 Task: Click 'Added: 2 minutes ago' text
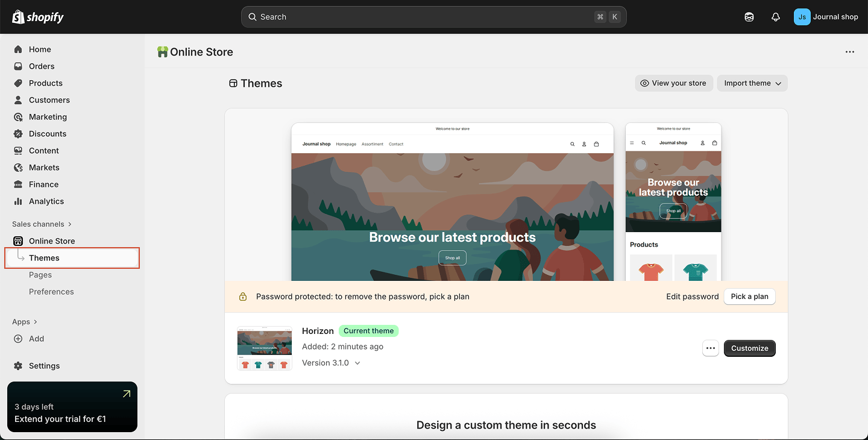[342, 347]
